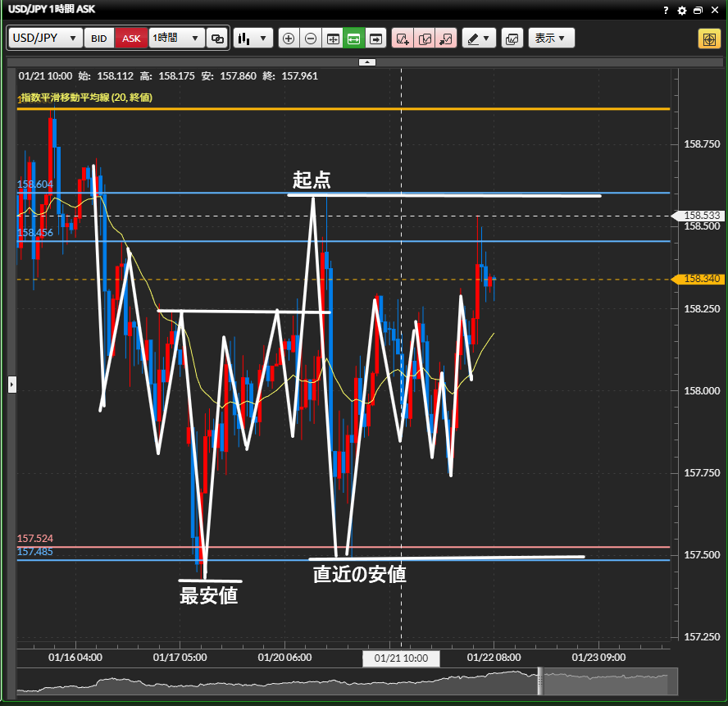Click the scroll to latest candle icon
The image size is (728, 706).
point(376,39)
